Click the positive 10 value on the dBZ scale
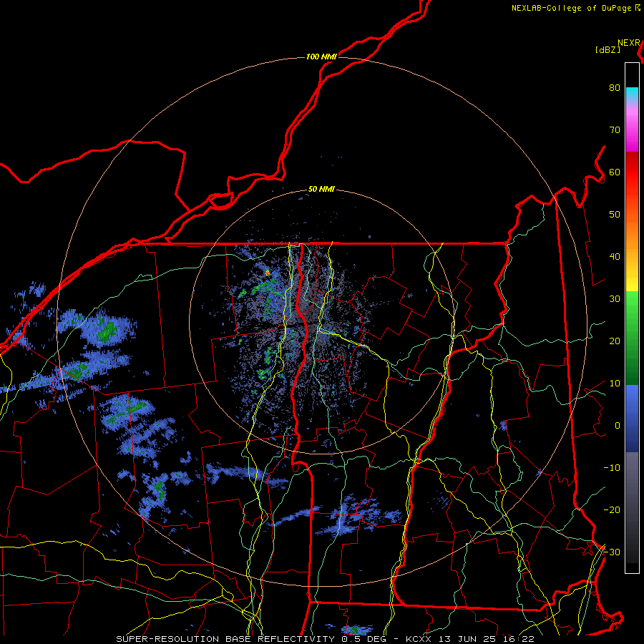Screen dimensions: 644x644 615,384
